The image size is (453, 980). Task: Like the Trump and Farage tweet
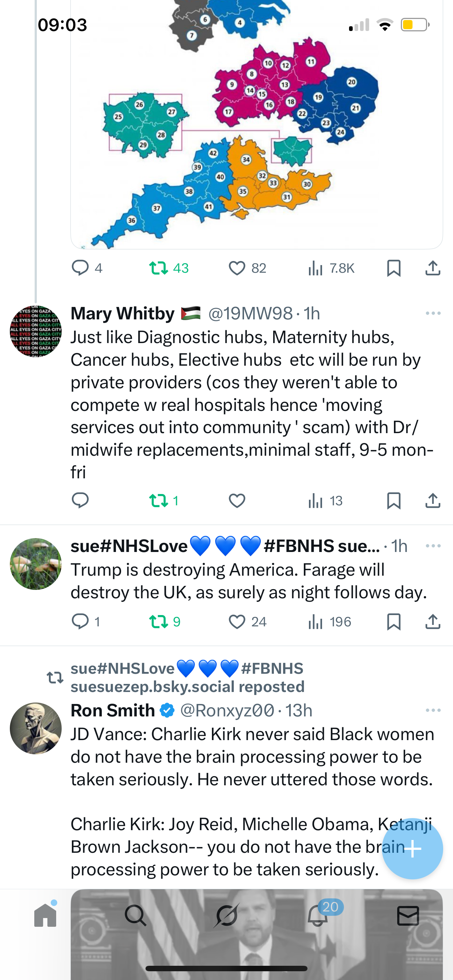point(237,622)
